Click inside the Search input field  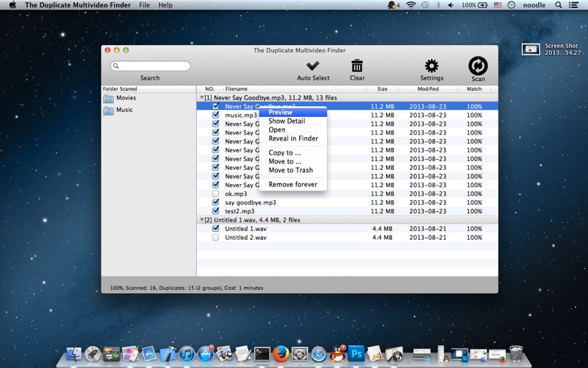click(151, 66)
